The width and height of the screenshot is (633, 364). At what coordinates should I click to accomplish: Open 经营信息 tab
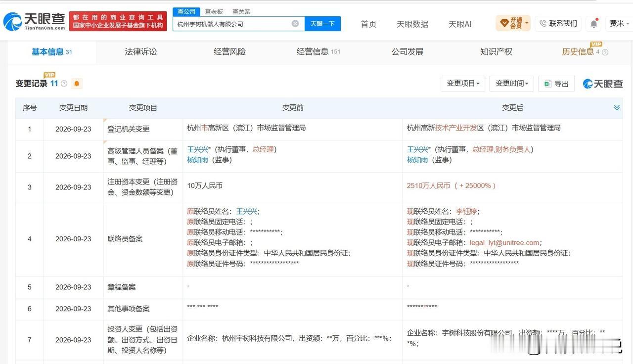tap(318, 52)
